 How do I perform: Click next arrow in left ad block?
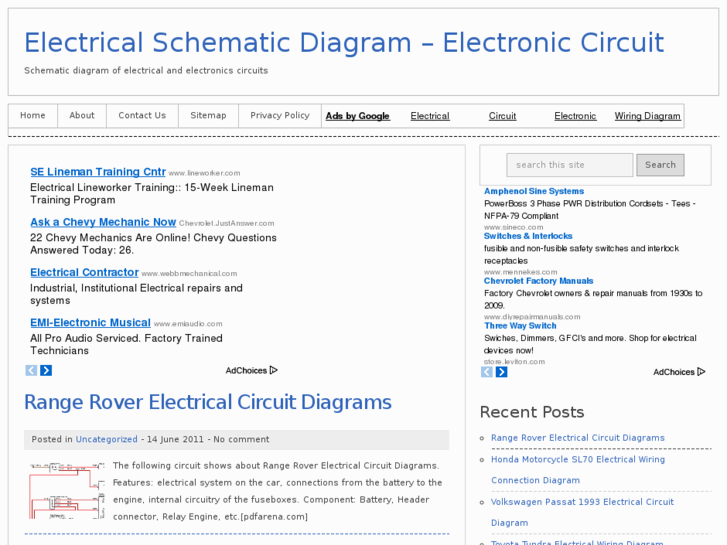46,370
